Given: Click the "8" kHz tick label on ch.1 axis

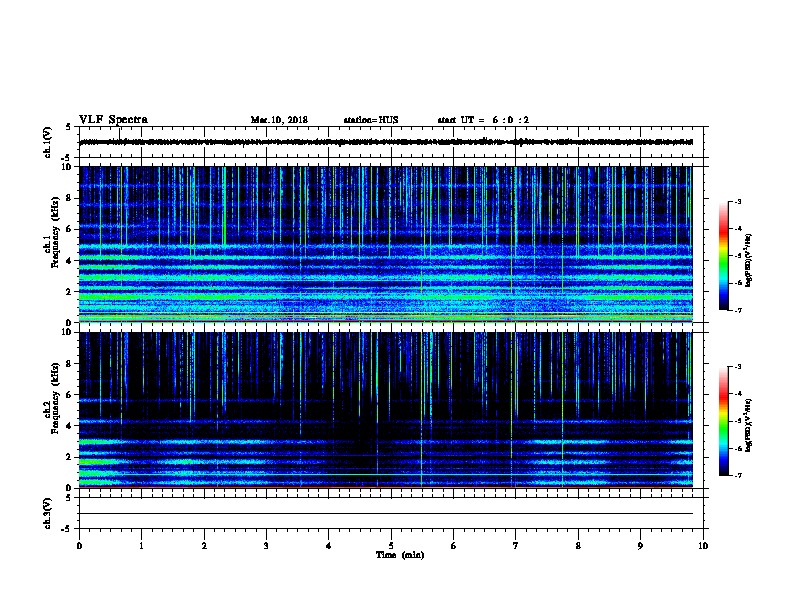Looking at the screenshot, I should pos(70,198).
